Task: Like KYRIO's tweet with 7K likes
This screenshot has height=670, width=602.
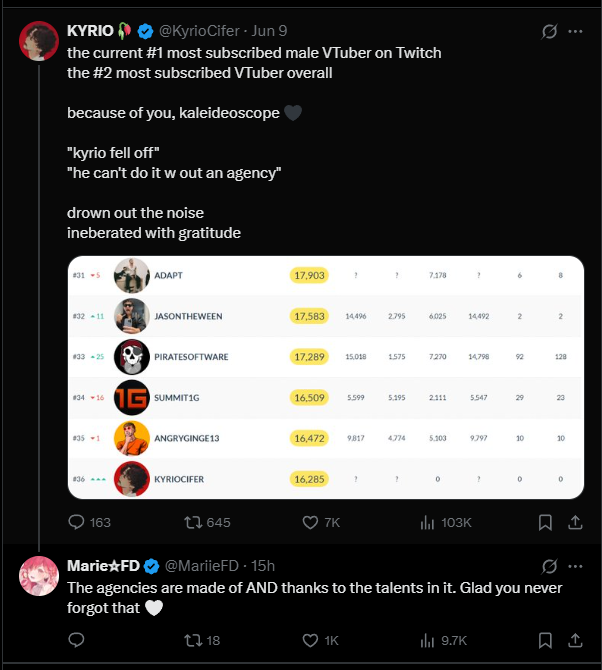Action: (310, 522)
